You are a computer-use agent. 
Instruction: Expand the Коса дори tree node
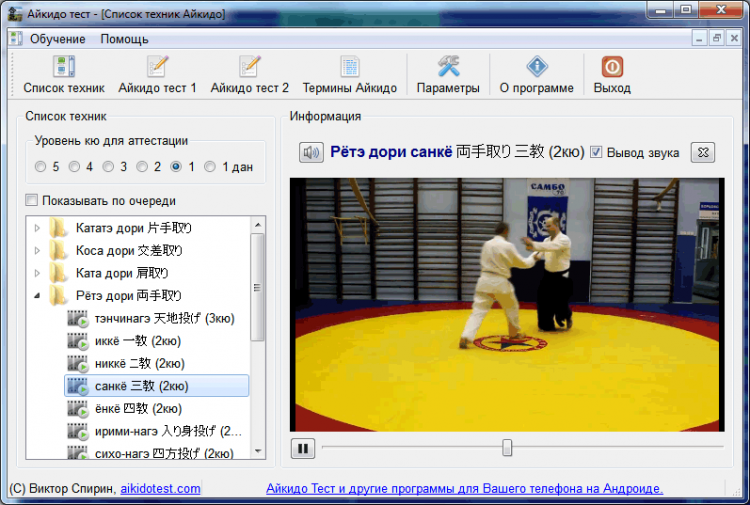[37, 250]
